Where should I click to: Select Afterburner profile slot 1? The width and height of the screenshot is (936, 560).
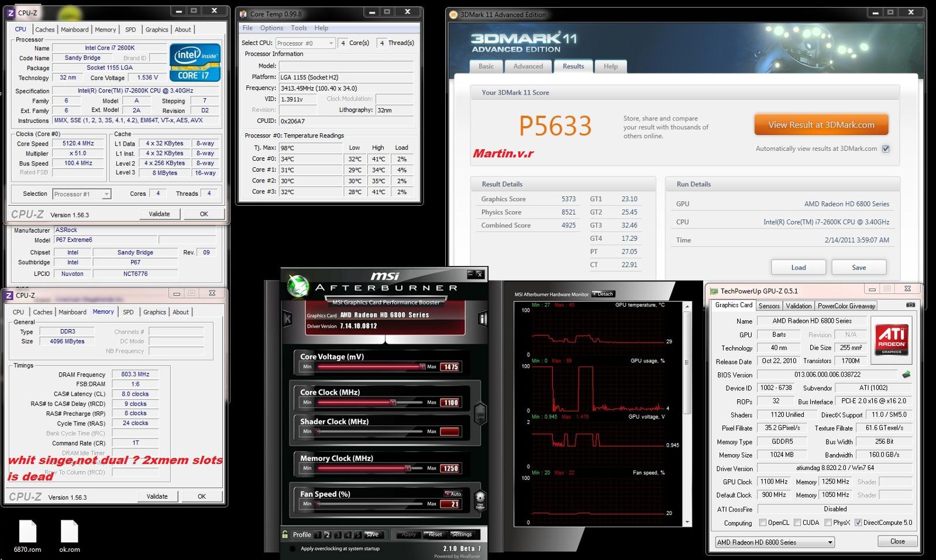tap(318, 534)
